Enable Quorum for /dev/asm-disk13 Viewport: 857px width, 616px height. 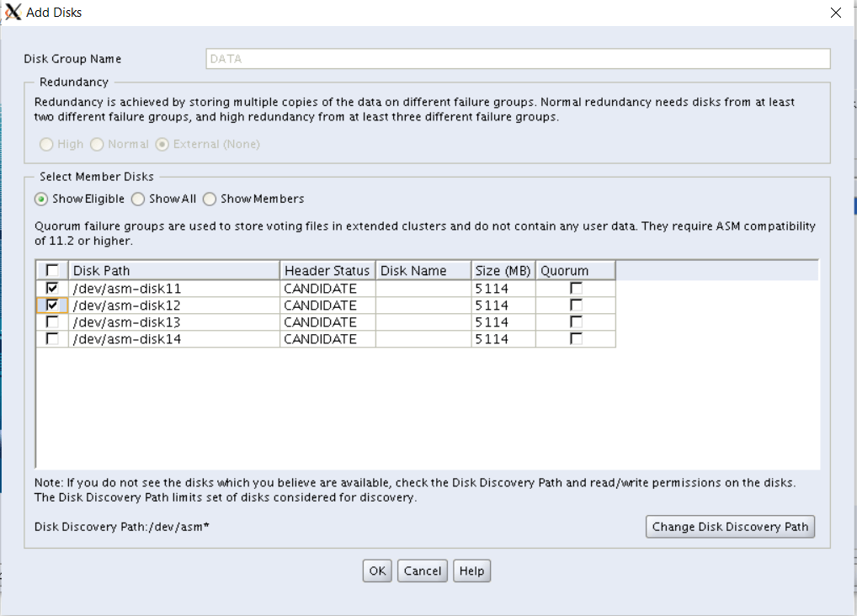[x=576, y=322]
